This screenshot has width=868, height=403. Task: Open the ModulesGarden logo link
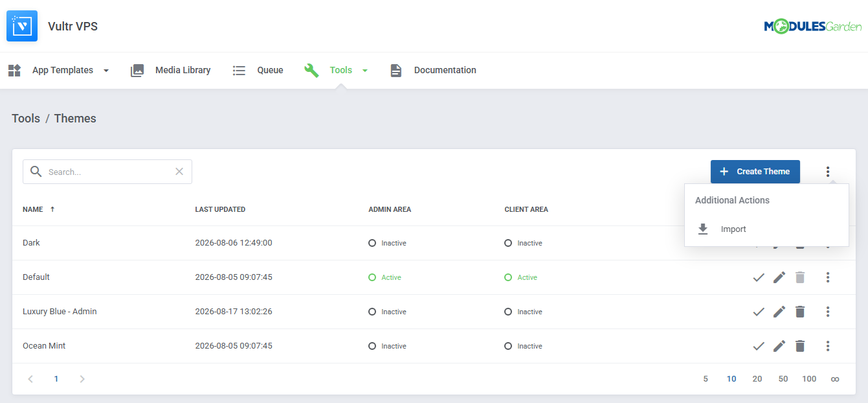click(x=813, y=26)
